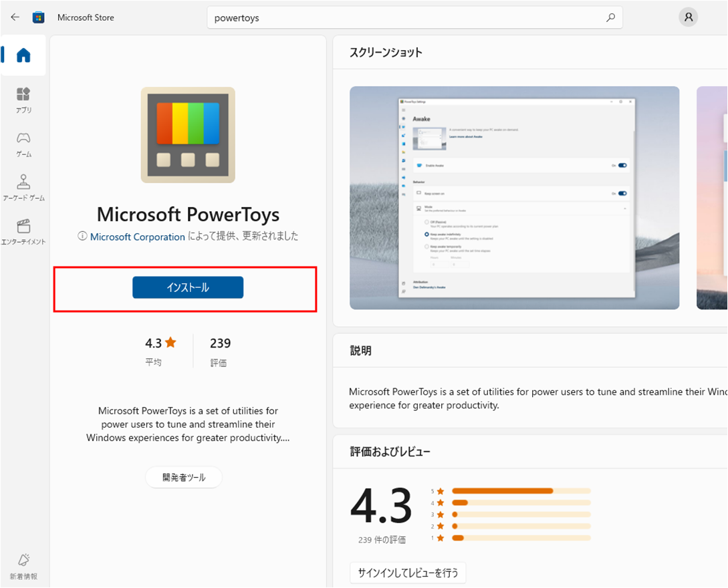Click the 5-star rating bar
Viewport: 728px width, 588px height.
(x=521, y=491)
